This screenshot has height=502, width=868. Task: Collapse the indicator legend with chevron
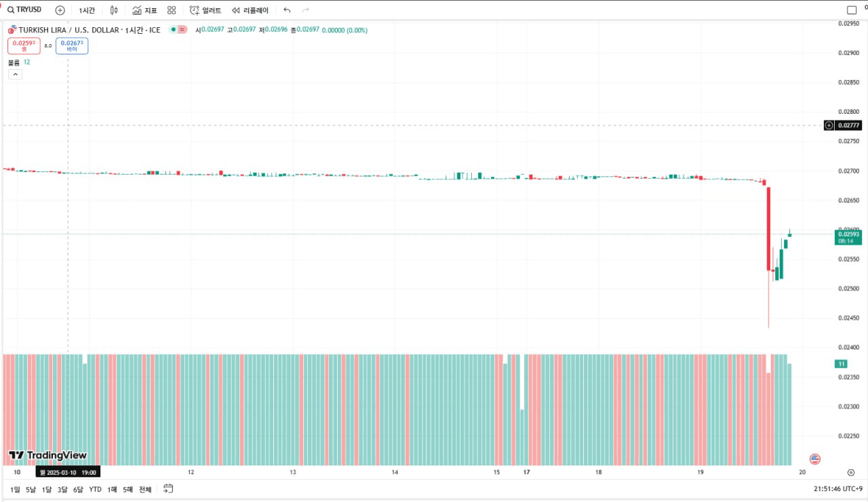coord(15,75)
